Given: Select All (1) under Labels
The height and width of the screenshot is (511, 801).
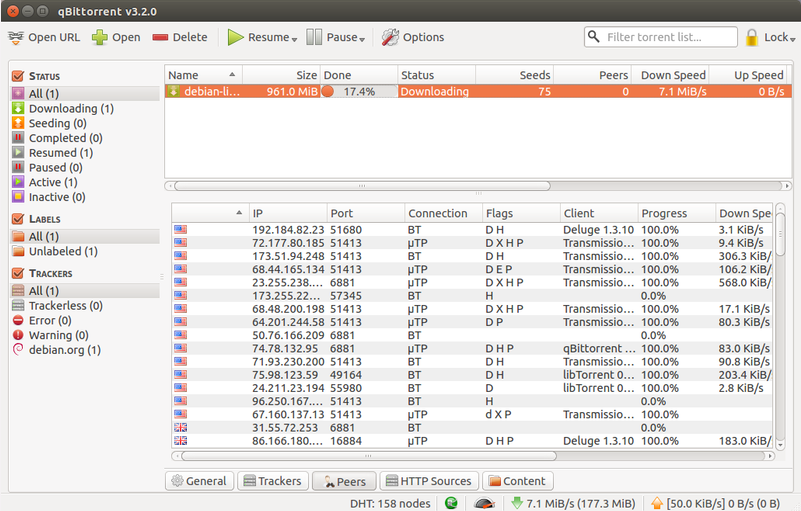Looking at the screenshot, I should pos(85,237).
